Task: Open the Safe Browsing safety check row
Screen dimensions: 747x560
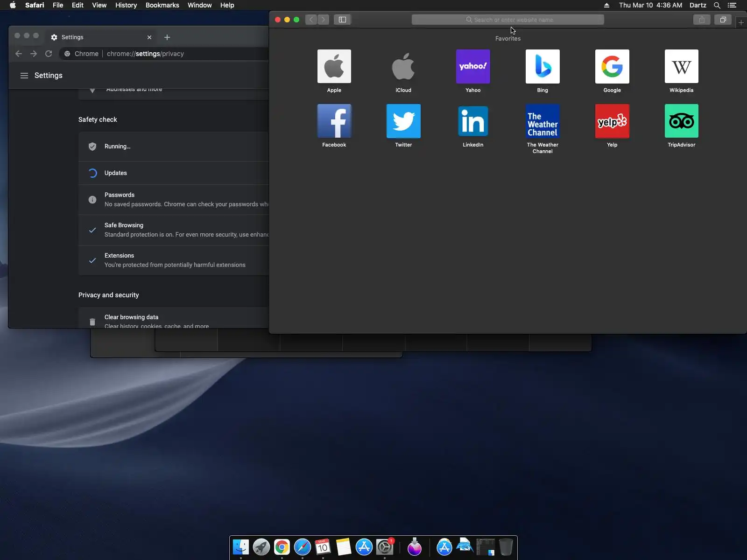Action: tap(174, 230)
